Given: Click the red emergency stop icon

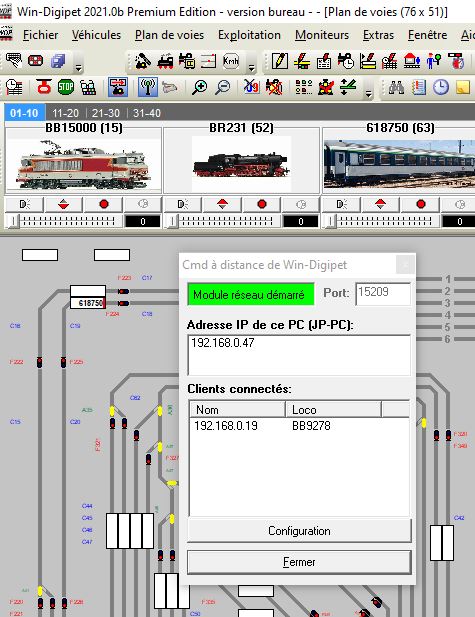Looking at the screenshot, I should [x=44, y=87].
